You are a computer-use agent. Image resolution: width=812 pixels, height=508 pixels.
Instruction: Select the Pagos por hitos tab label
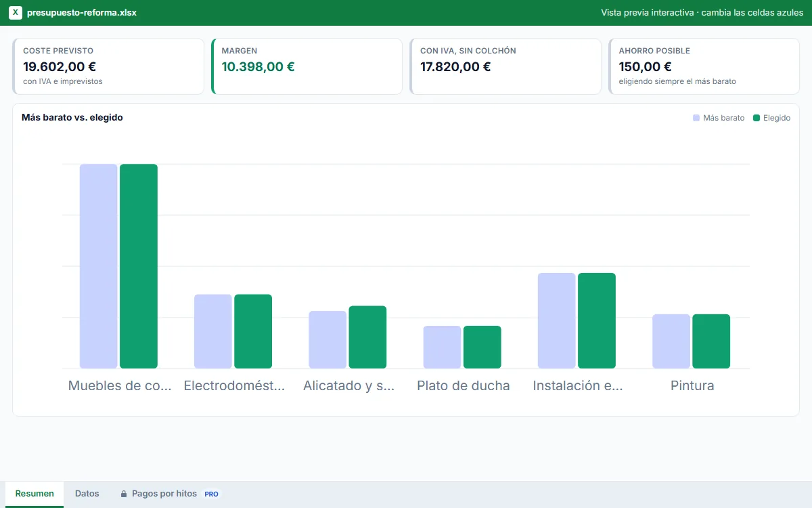click(x=164, y=494)
